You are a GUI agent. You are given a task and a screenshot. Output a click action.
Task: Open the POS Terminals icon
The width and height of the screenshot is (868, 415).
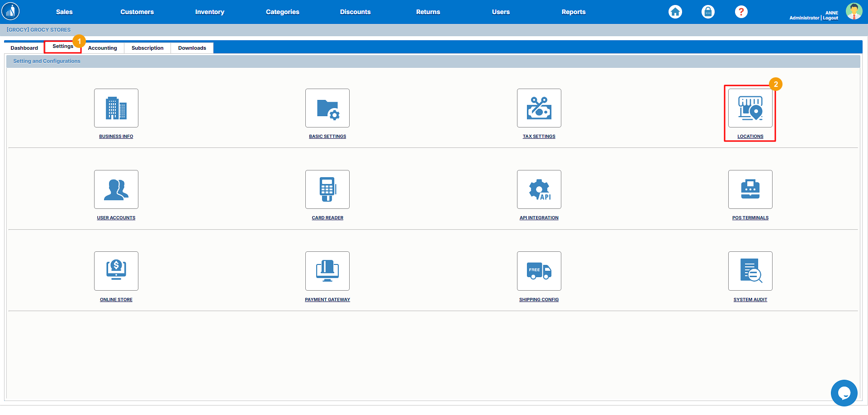[x=750, y=189]
